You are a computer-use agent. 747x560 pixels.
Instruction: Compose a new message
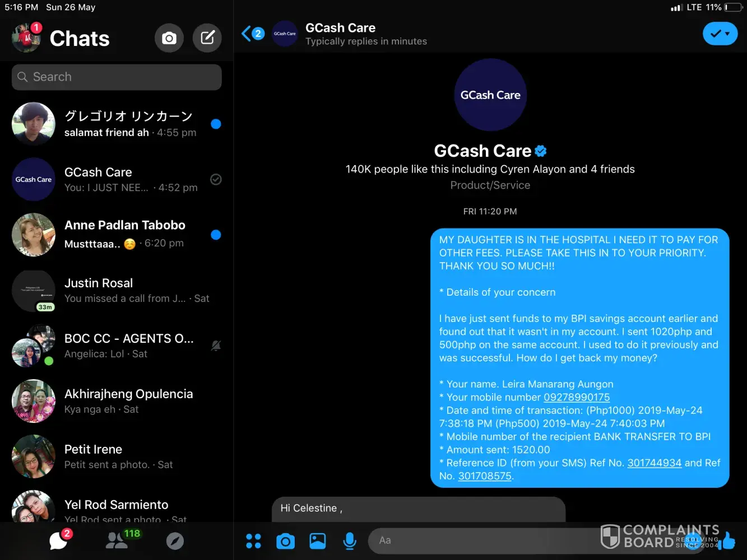click(207, 38)
